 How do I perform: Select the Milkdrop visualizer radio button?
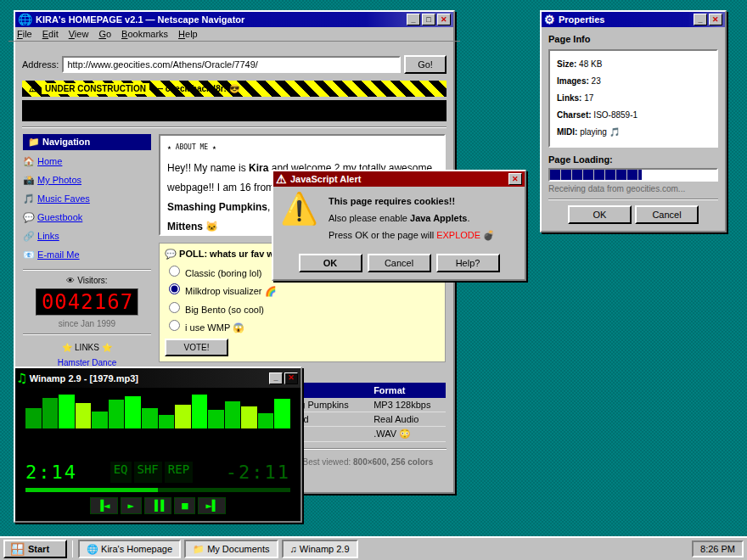174,289
